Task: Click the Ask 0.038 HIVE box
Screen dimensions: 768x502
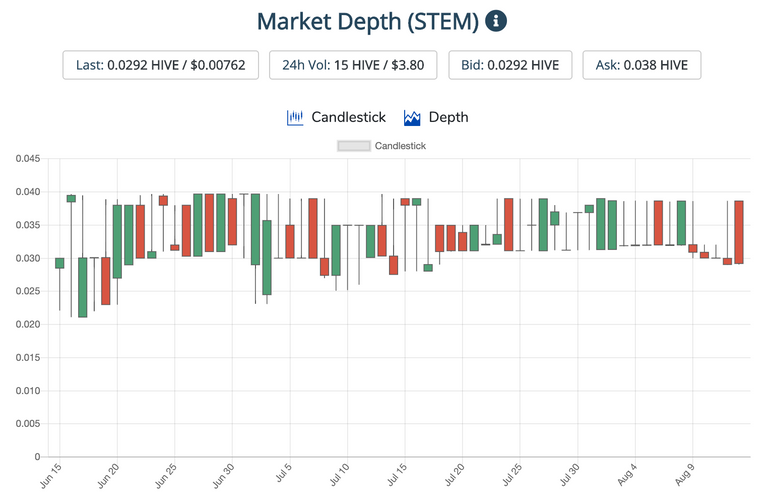Action: coord(642,65)
